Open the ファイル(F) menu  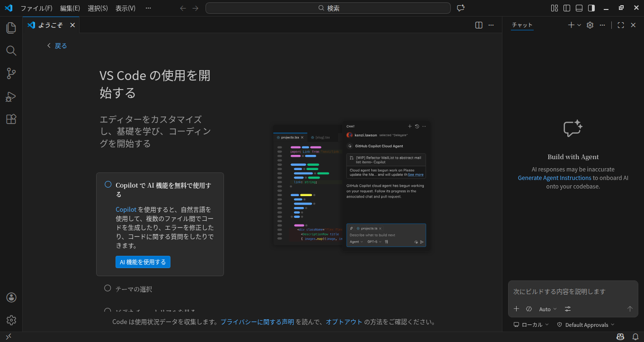pyautogui.click(x=36, y=8)
